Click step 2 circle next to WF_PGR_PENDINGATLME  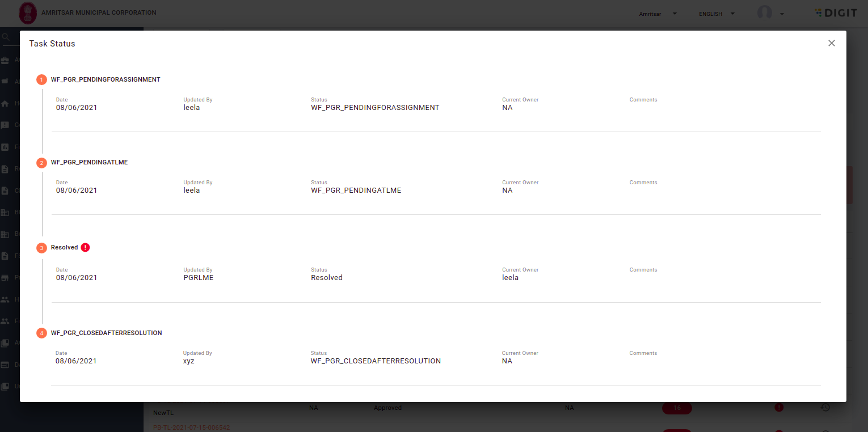click(x=41, y=163)
